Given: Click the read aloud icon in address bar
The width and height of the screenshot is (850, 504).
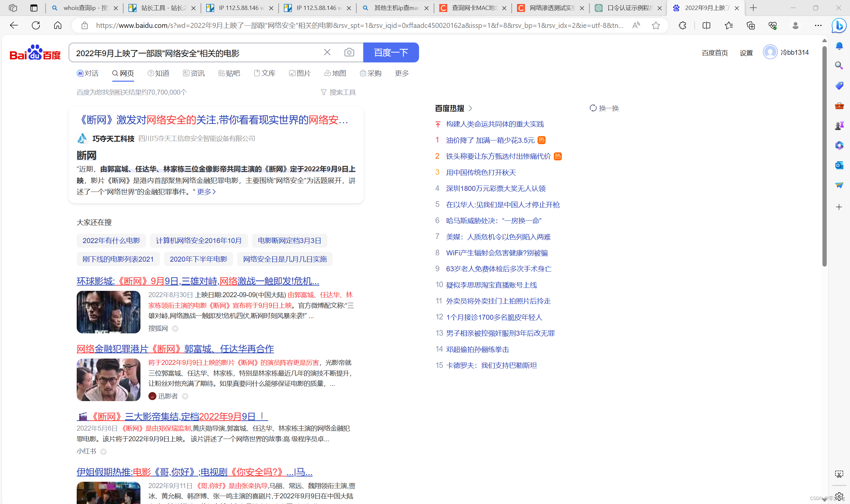Looking at the screenshot, I should pos(636,26).
